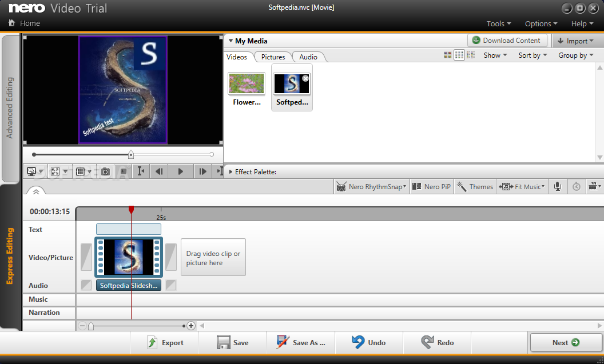This screenshot has height=364, width=604.
Task: Step forward one frame
Action: 202,171
